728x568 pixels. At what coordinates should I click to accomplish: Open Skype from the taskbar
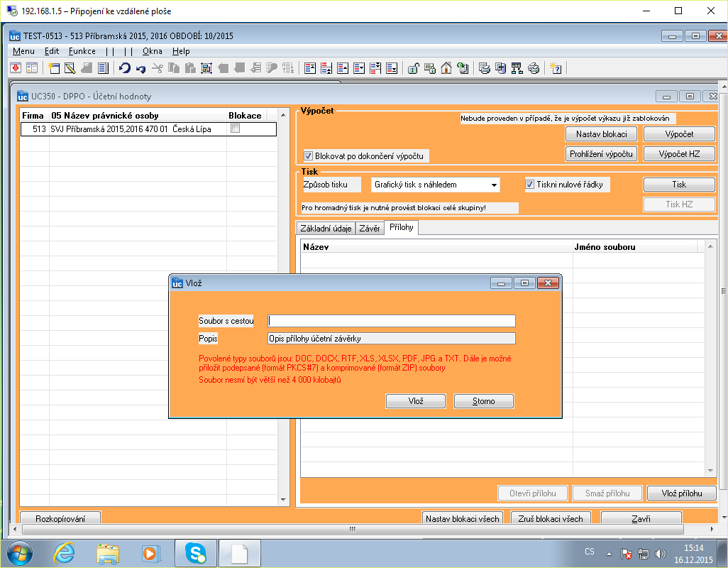coord(195,553)
